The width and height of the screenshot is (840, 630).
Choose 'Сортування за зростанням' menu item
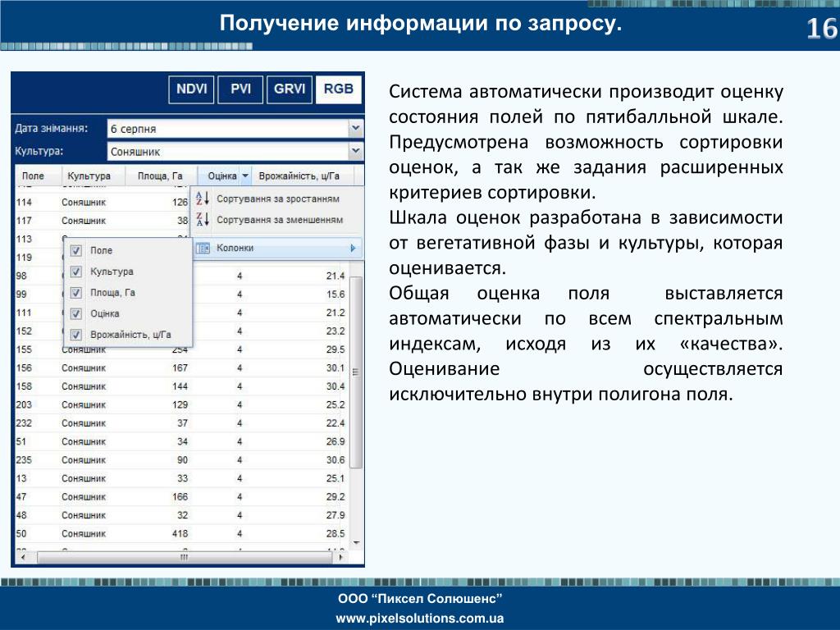point(277,199)
